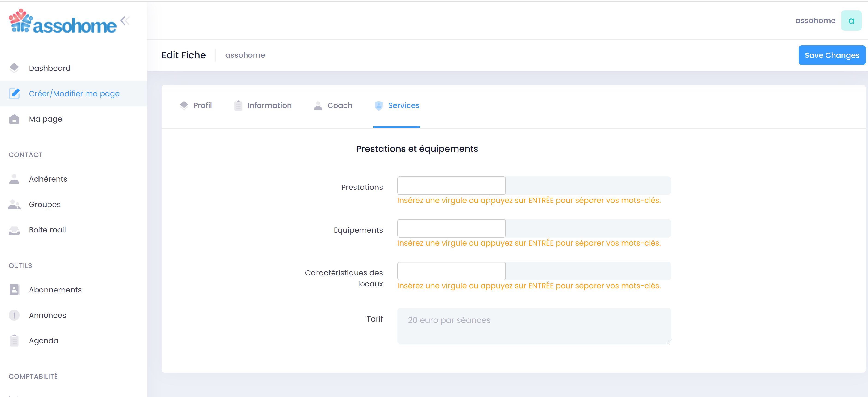Switch to the Profil tab

pos(196,105)
